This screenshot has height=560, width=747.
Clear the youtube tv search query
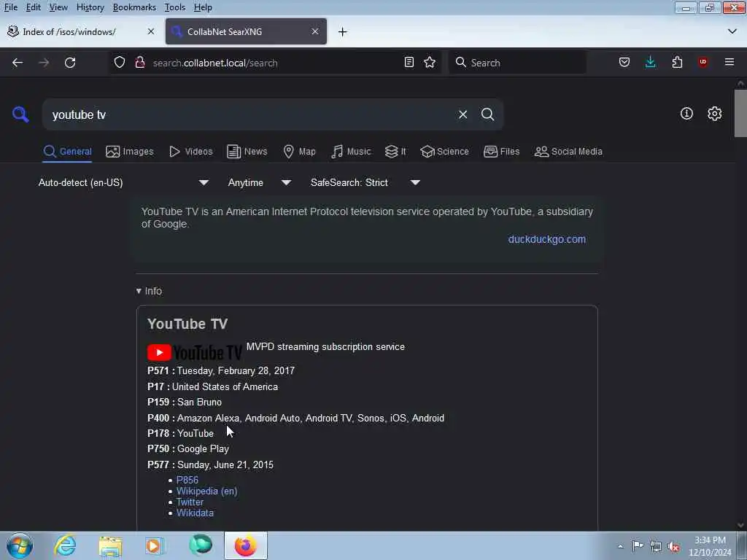coord(462,114)
